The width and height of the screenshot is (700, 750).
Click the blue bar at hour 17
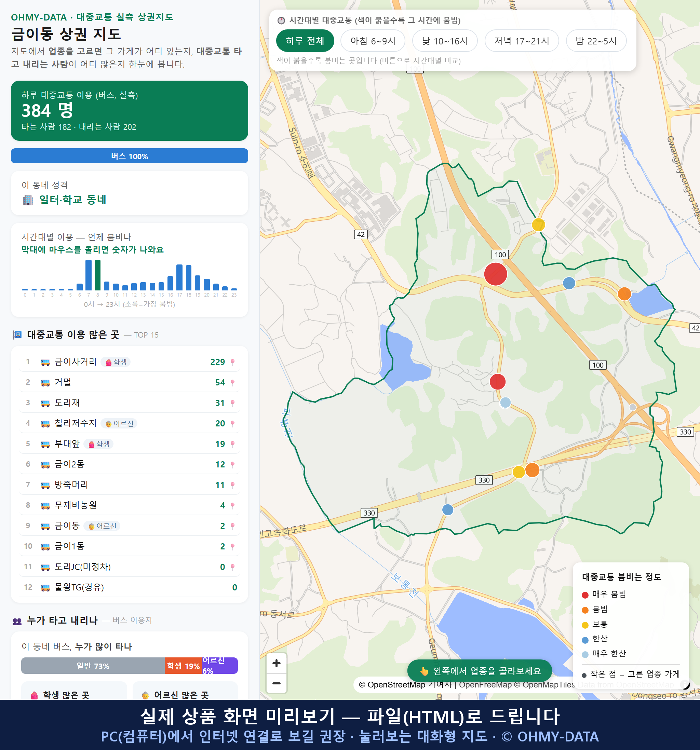pos(180,277)
